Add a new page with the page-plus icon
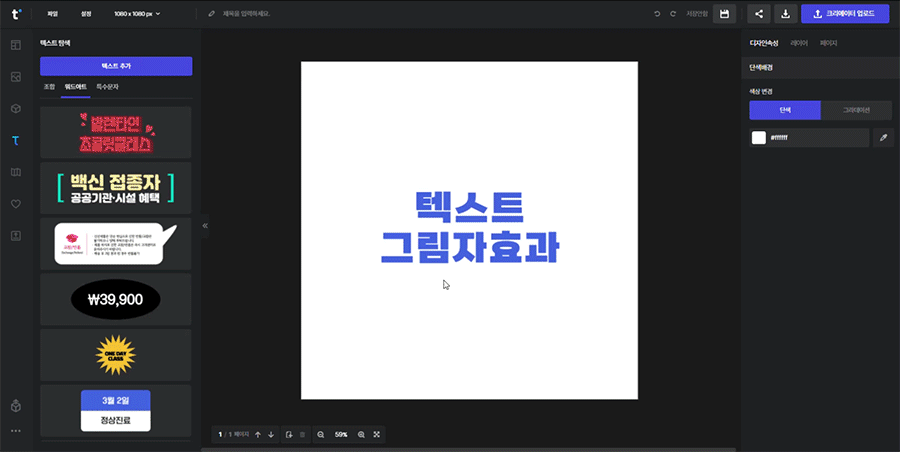Viewport: 900px width, 452px height. (288, 435)
